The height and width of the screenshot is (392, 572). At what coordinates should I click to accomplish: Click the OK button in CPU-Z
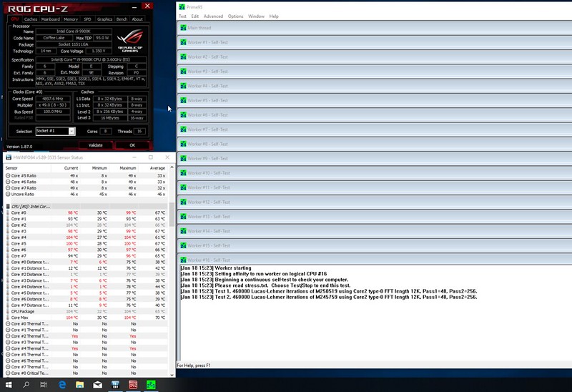coord(132,145)
